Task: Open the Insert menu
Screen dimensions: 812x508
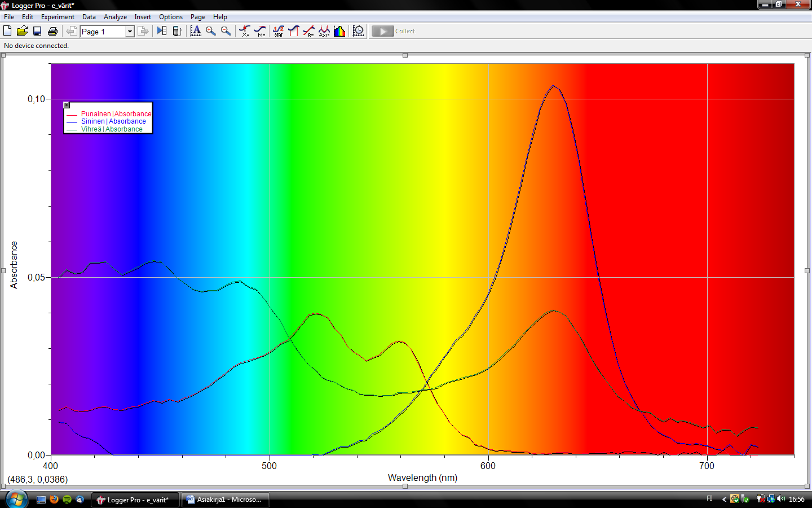Action: (143, 17)
